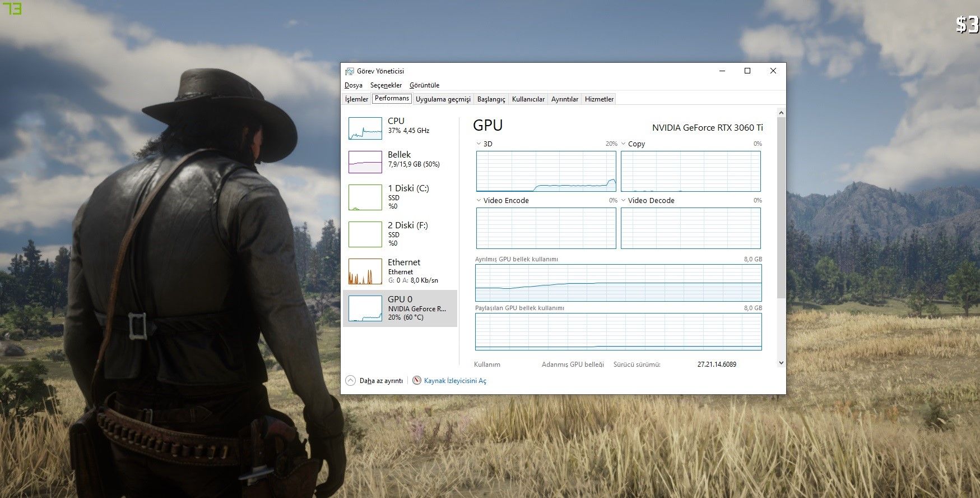The image size is (980, 498).
Task: Maximize the Görev Yöneticisi window
Action: [x=747, y=71]
